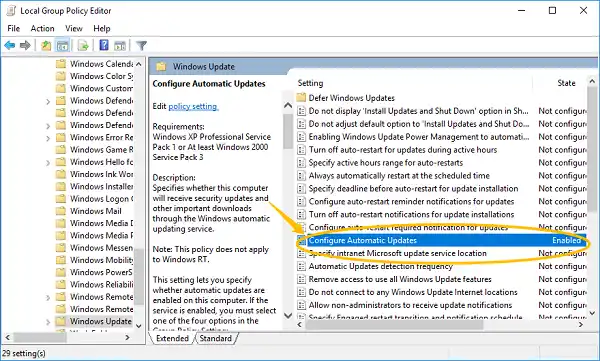Screen dimensions: 600x361
Task: Select the Windows Logon tree item
Action: click(101, 199)
